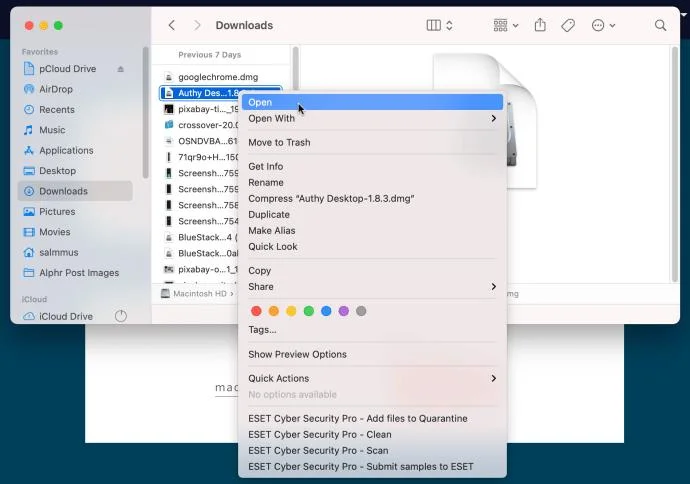Apply the red tag color
The width and height of the screenshot is (690, 484).
coord(256,311)
